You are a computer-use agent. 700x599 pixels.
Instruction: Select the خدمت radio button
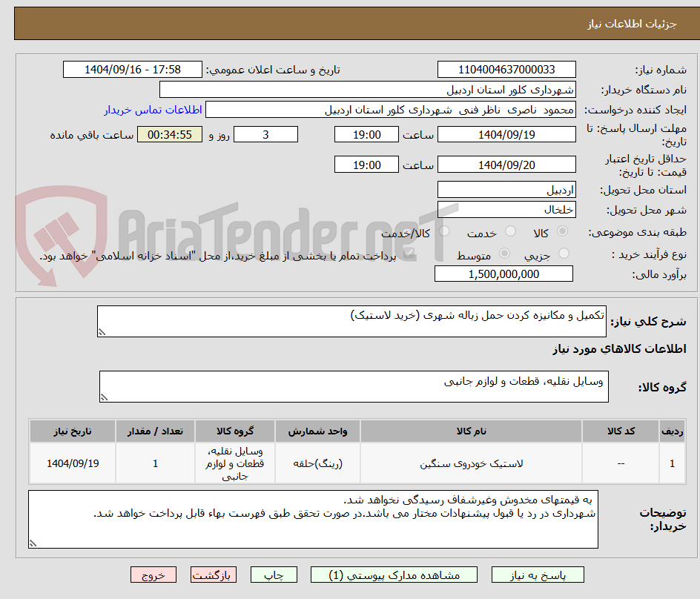click(509, 232)
